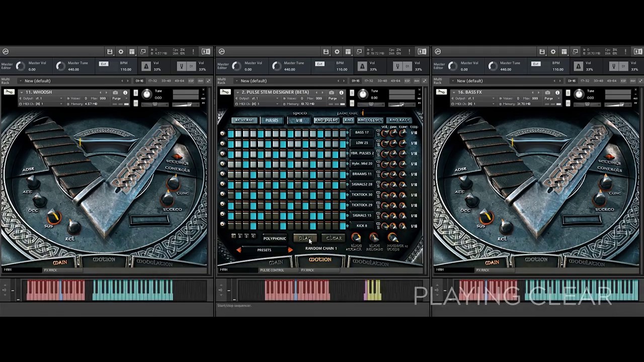This screenshot has width=644, height=362.
Task: Solo the Pulse Stem Designer instrument
Action: (352, 93)
